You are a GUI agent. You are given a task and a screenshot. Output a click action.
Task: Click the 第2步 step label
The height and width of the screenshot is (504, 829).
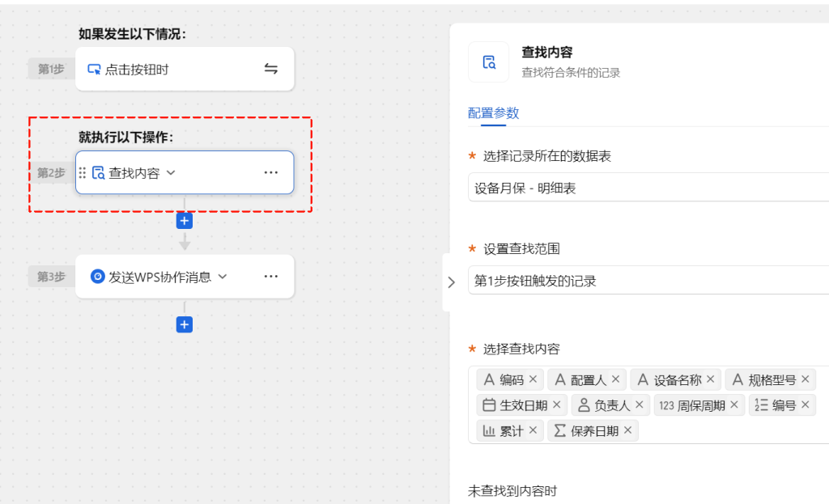(x=51, y=173)
